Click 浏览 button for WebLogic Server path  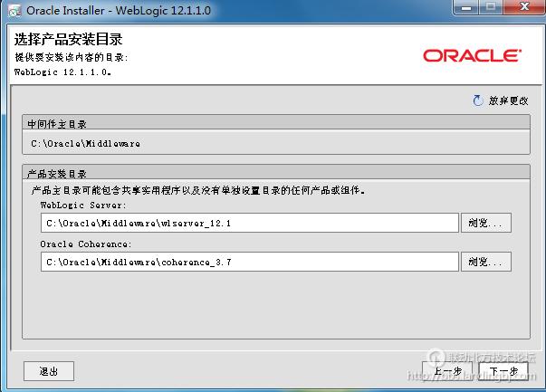pyautogui.click(x=485, y=223)
